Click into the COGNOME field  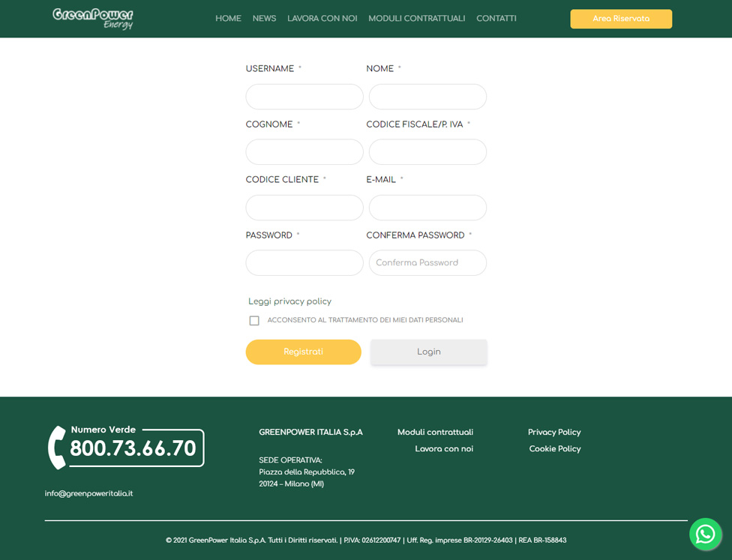click(x=304, y=151)
